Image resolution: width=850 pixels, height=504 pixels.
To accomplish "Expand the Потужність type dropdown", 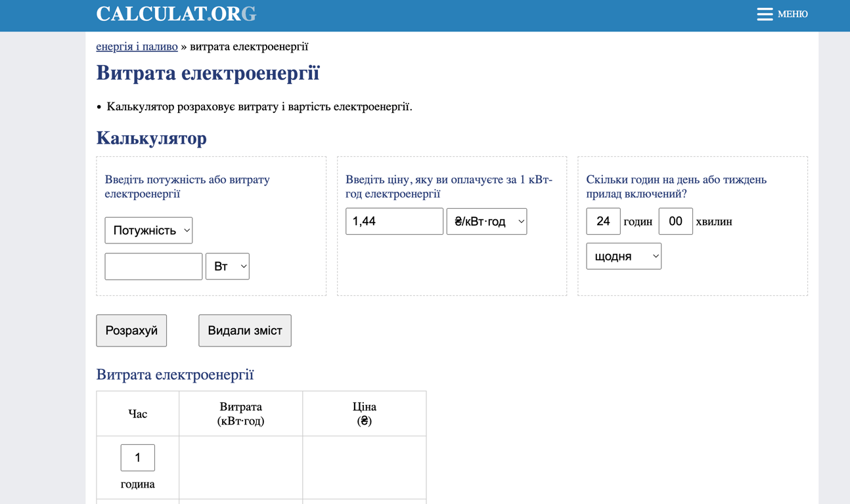I will coord(148,230).
